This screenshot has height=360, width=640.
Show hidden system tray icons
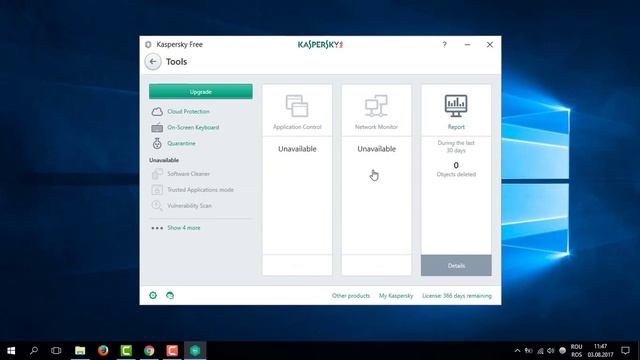tap(517, 351)
